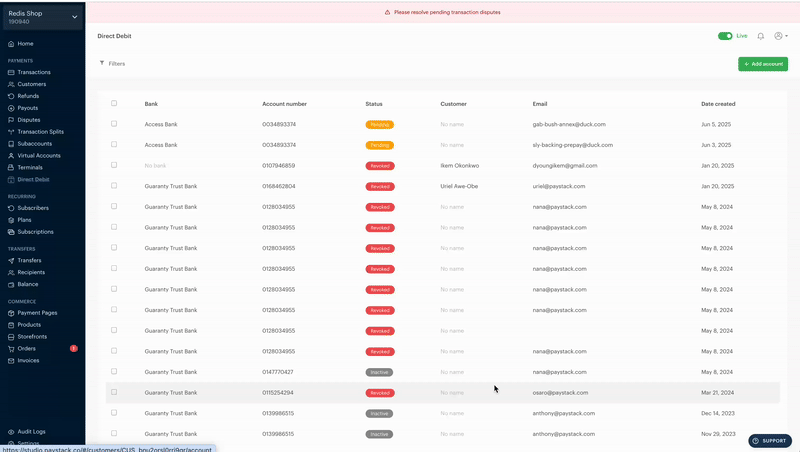The width and height of the screenshot is (800, 452).
Task: Open the user profile menu dropdown
Action: click(x=781, y=36)
